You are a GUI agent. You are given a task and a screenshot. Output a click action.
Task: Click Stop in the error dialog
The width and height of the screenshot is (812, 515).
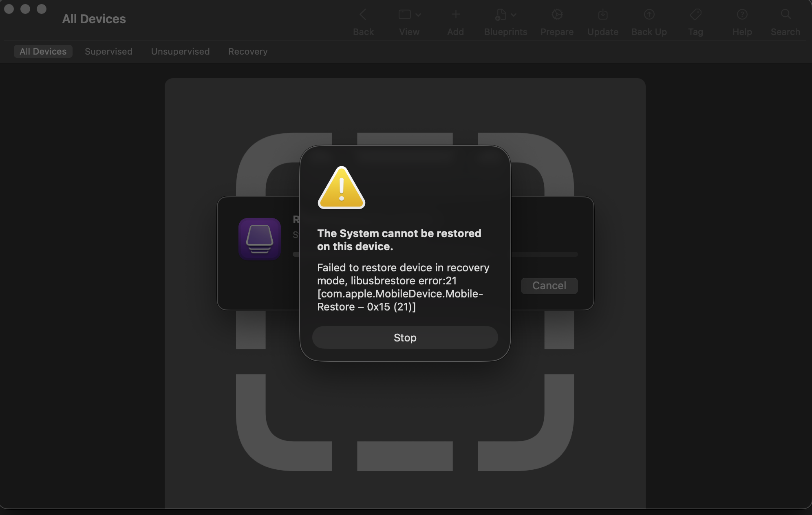tap(405, 337)
